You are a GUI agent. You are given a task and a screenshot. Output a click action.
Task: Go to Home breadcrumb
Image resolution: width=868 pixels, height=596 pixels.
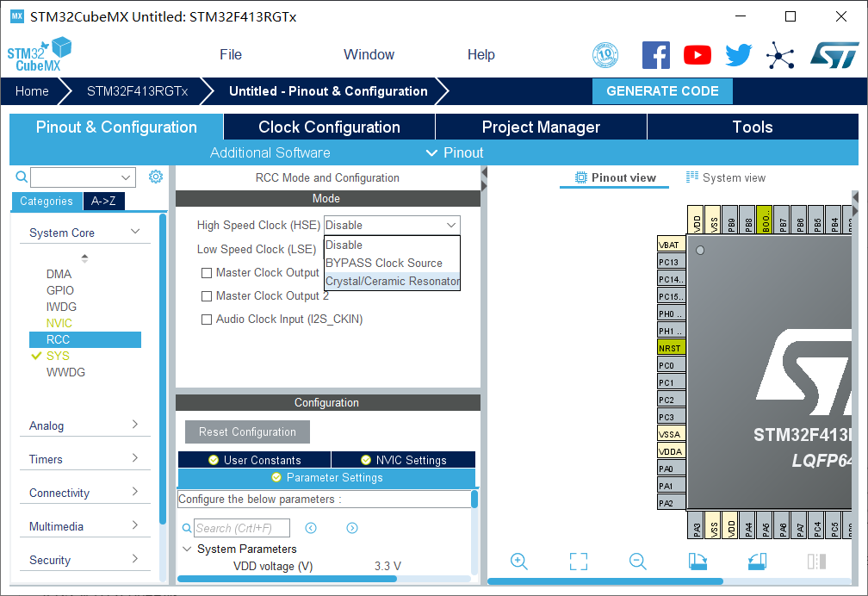[32, 90]
